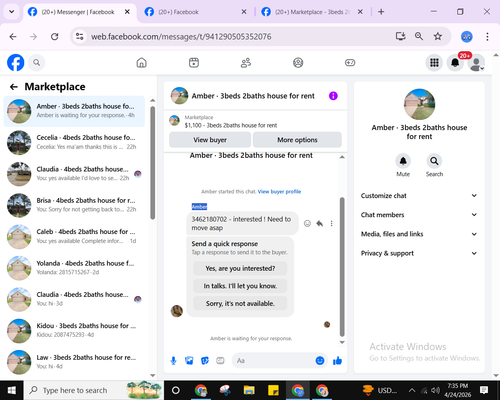The width and height of the screenshot is (500, 400).
Task: Open the Facebook menu grid icon
Action: [x=434, y=62]
